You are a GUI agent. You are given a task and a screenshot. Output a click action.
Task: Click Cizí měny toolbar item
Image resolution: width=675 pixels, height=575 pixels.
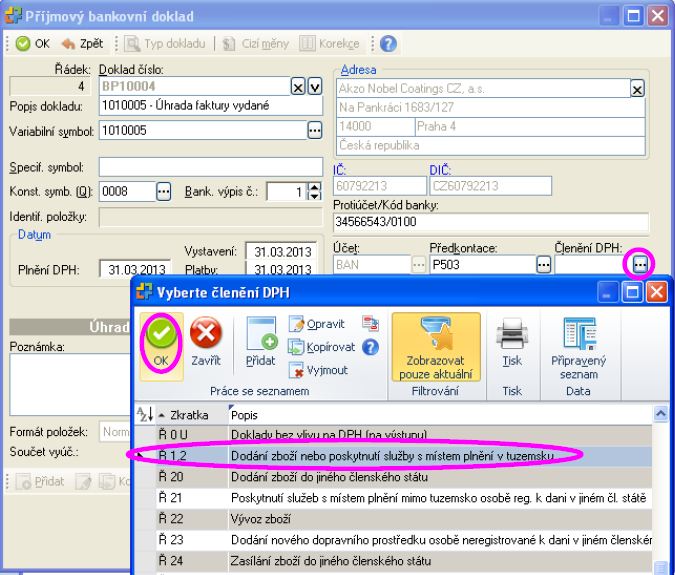click(x=255, y=43)
